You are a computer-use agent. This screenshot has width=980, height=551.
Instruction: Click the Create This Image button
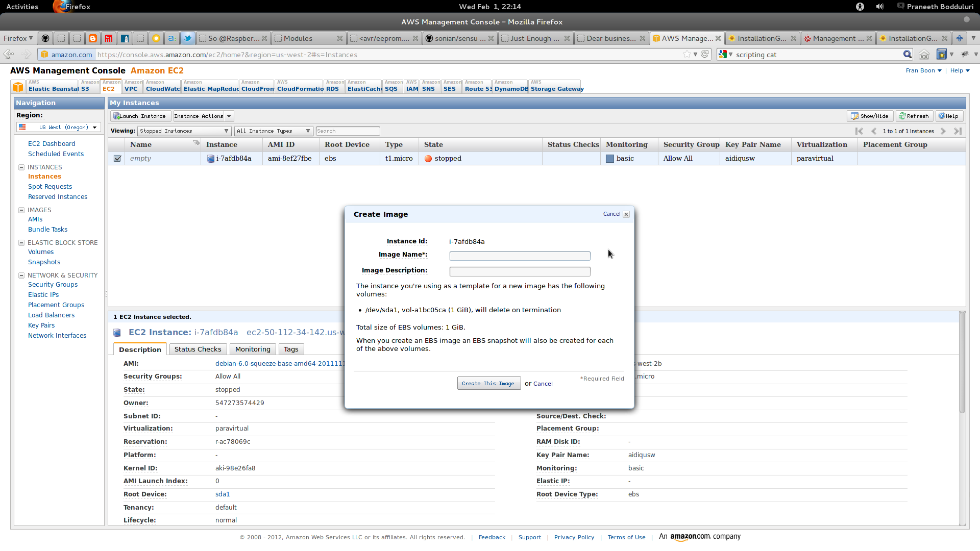pyautogui.click(x=488, y=384)
